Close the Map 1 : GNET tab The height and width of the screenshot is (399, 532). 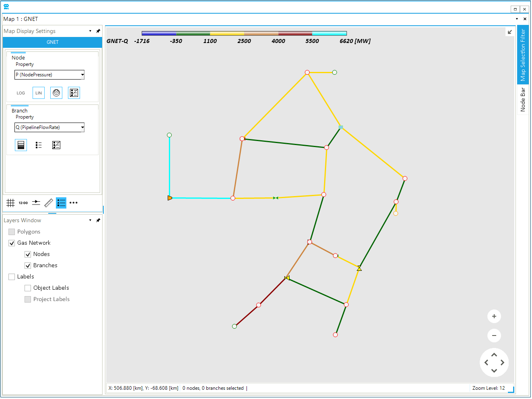[x=525, y=19]
